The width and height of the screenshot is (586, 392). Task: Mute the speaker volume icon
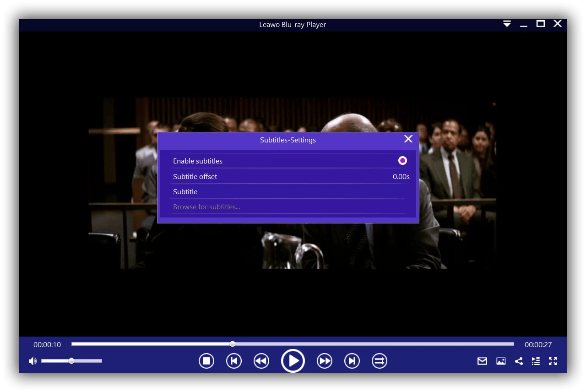32,361
